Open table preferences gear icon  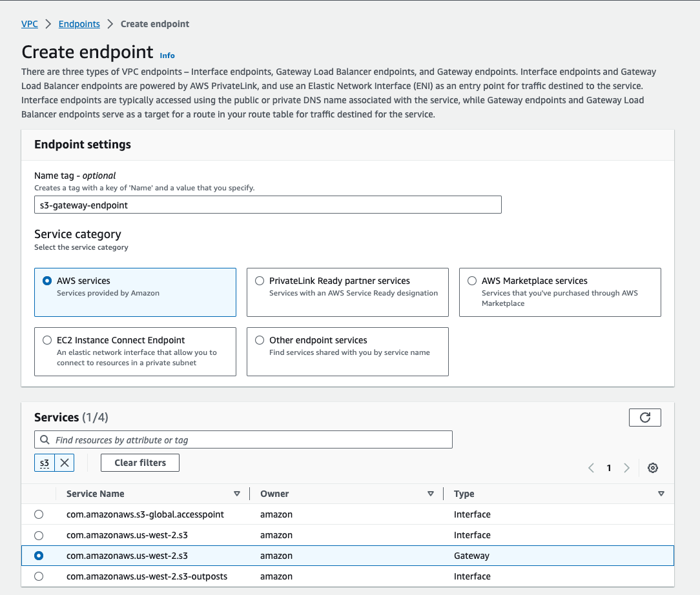tap(653, 468)
